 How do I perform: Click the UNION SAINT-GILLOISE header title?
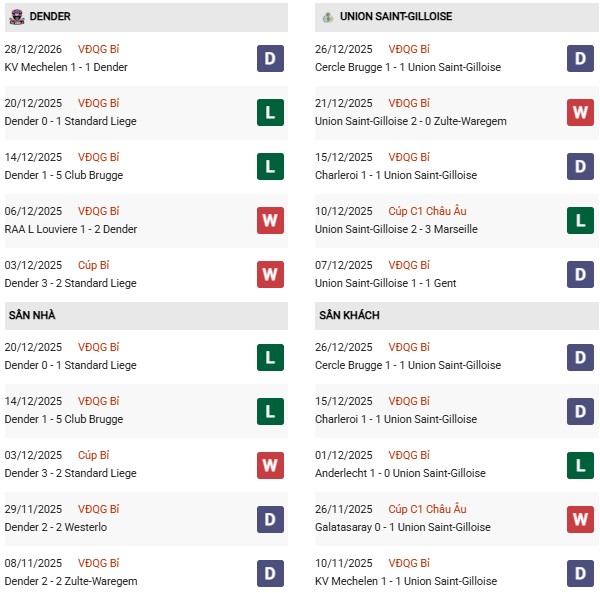pos(395,17)
